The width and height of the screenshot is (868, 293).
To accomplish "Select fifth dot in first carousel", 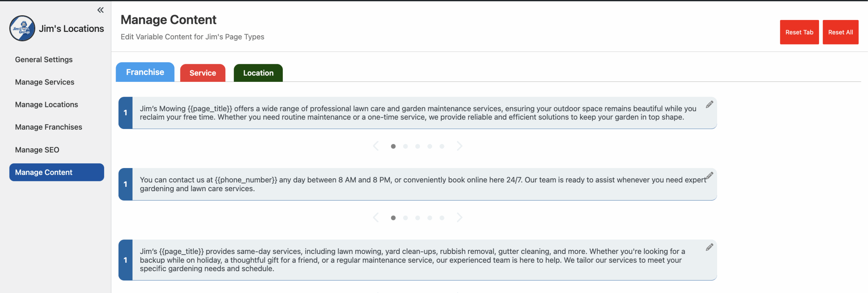I will [x=442, y=146].
